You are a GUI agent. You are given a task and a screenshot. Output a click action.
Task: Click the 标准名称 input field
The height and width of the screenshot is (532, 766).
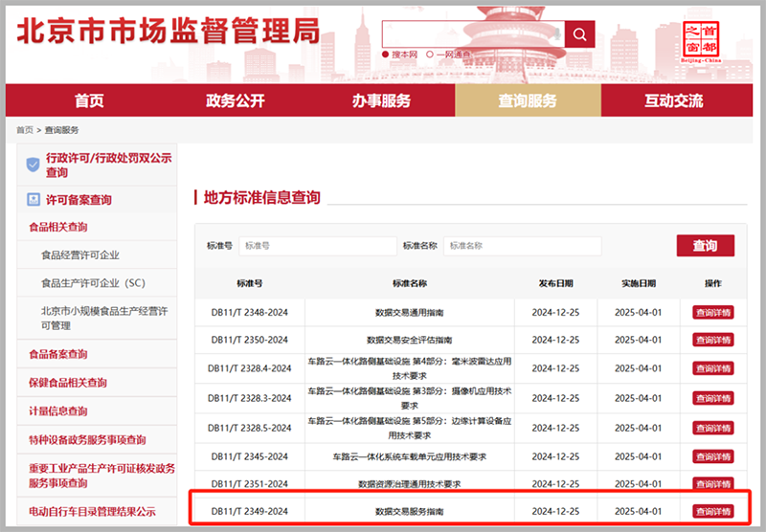522,246
